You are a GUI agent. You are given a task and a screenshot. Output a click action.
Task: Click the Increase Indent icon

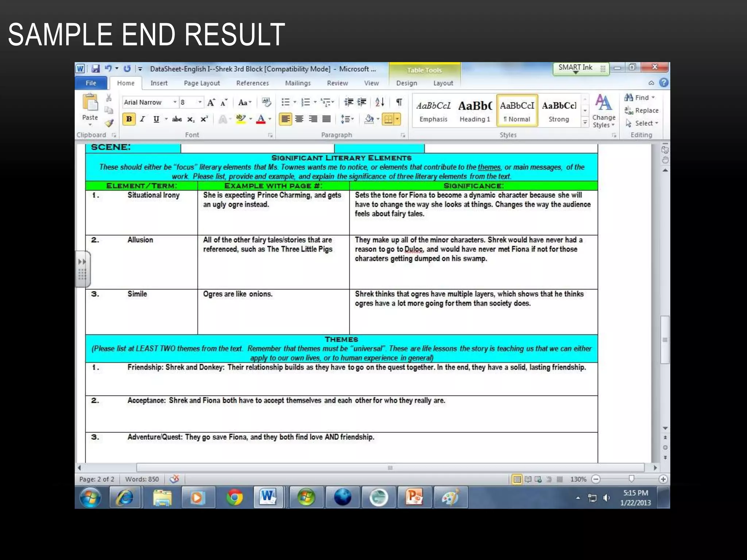(362, 102)
